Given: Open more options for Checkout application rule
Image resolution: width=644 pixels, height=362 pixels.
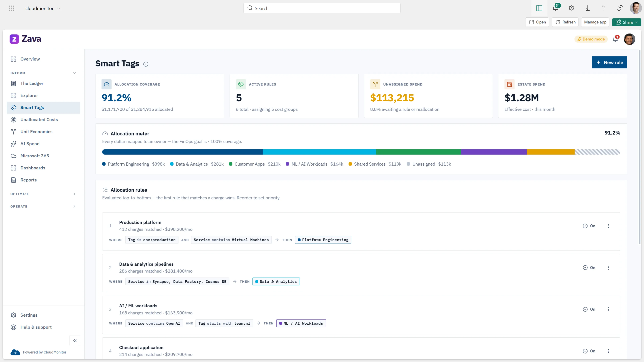Looking at the screenshot, I should (x=608, y=351).
